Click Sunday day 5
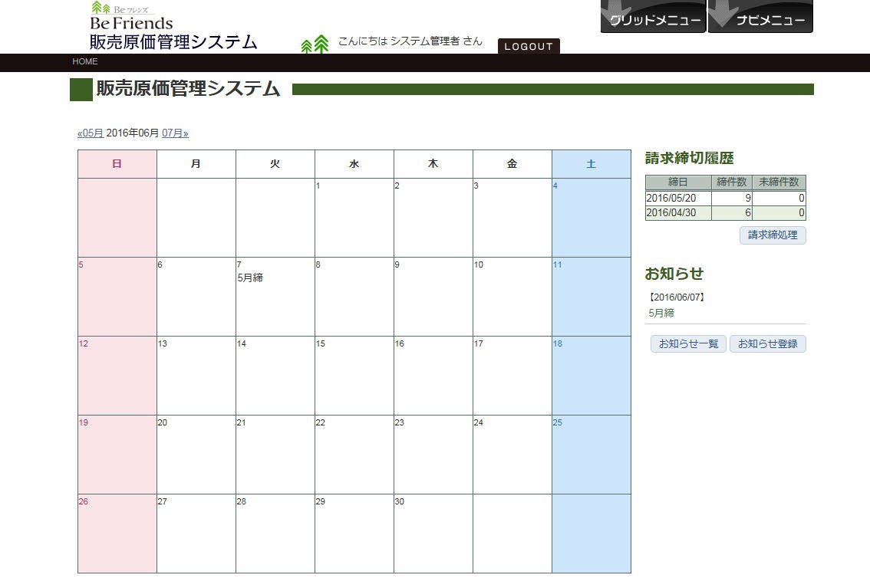The height and width of the screenshot is (588, 870). point(117,297)
